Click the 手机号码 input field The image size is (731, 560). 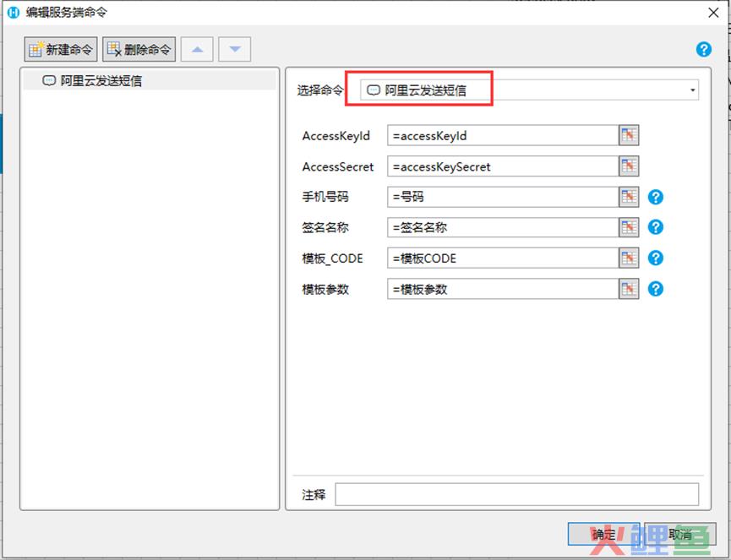click(503, 197)
